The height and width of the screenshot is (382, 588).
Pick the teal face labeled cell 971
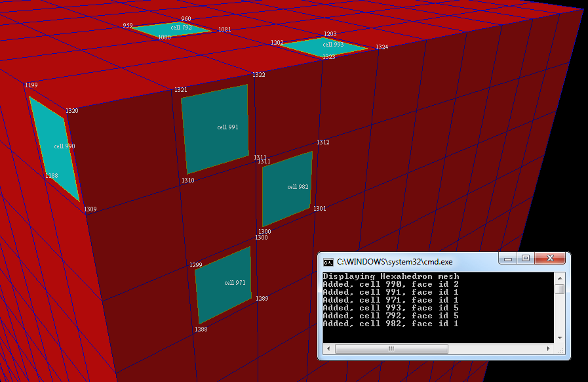[223, 284]
